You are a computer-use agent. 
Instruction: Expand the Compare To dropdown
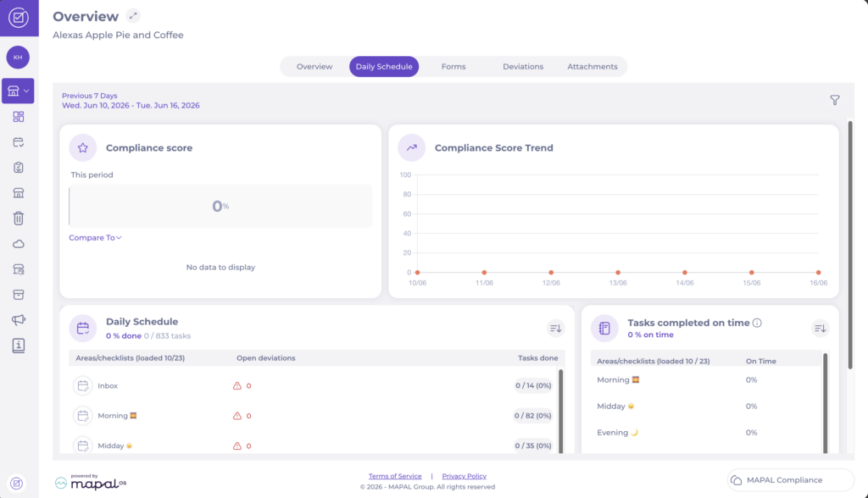[x=95, y=237]
